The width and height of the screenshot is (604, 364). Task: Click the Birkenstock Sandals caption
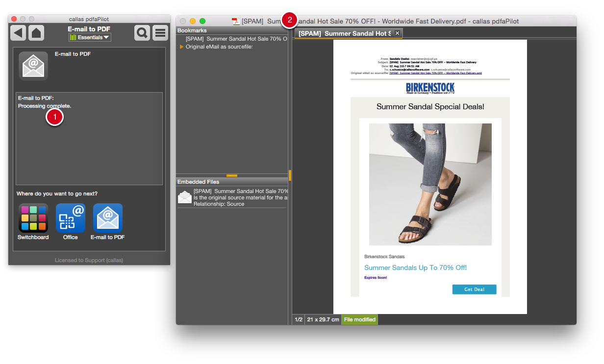pyautogui.click(x=384, y=257)
